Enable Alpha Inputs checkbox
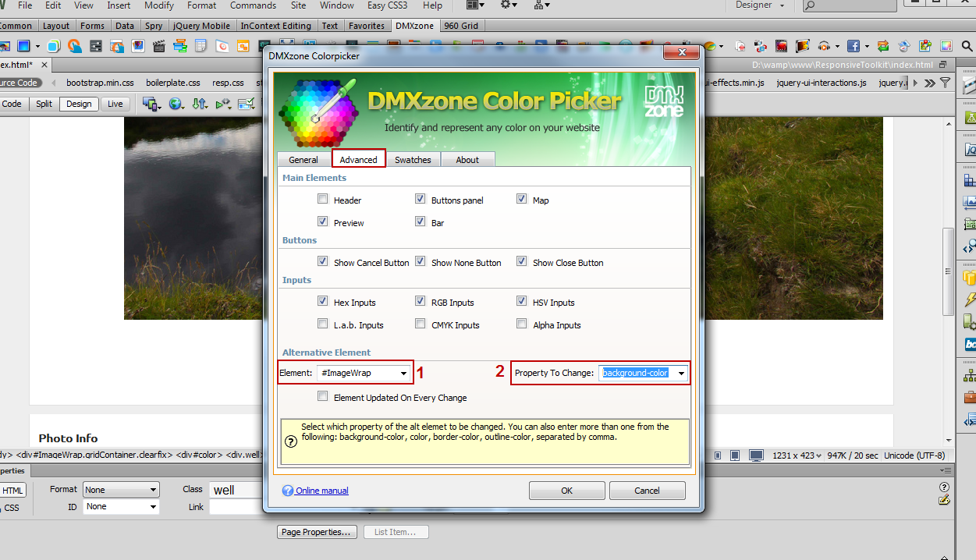Screen dimensions: 976x560 click(x=522, y=324)
